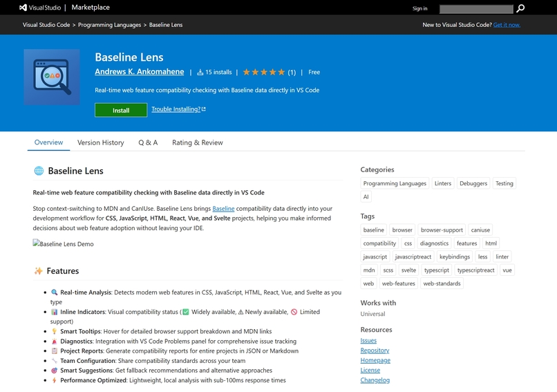Image resolution: width=557 pixels, height=392 pixels.
Task: Select the Linters category
Action: point(443,183)
